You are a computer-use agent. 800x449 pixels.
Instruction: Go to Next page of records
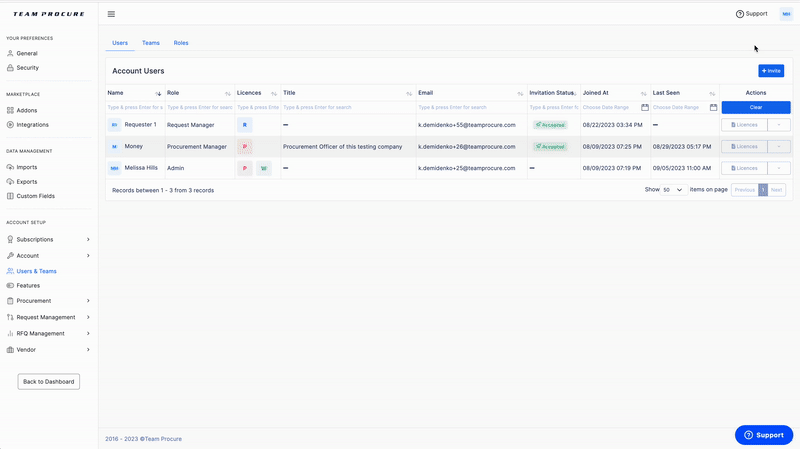click(777, 190)
